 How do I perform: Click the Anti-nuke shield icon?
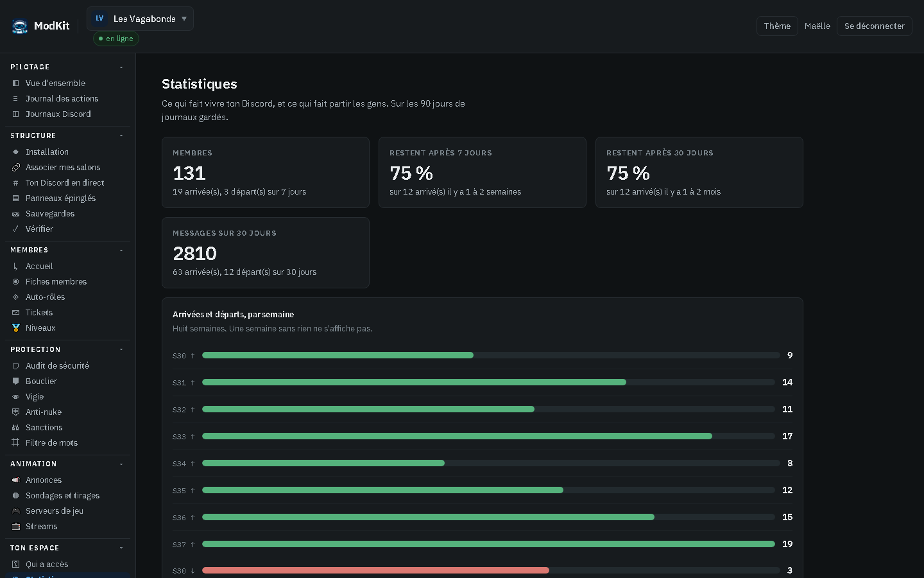16,412
